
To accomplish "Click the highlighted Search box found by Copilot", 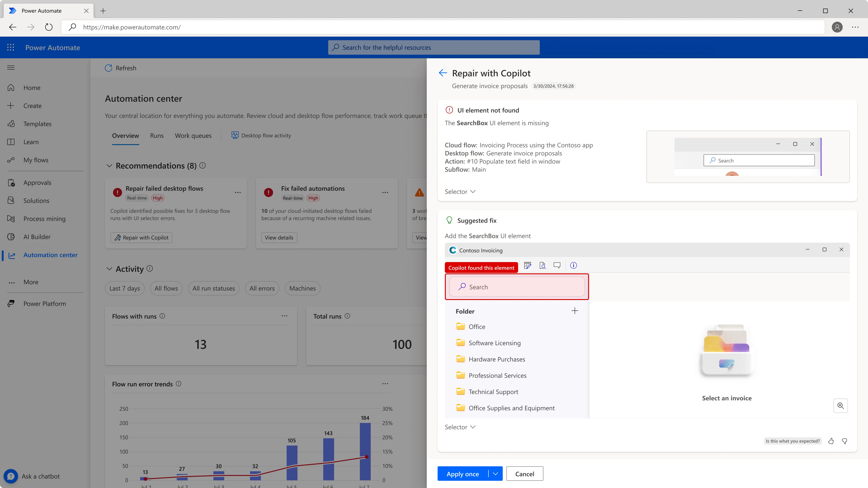I will 517,287.
